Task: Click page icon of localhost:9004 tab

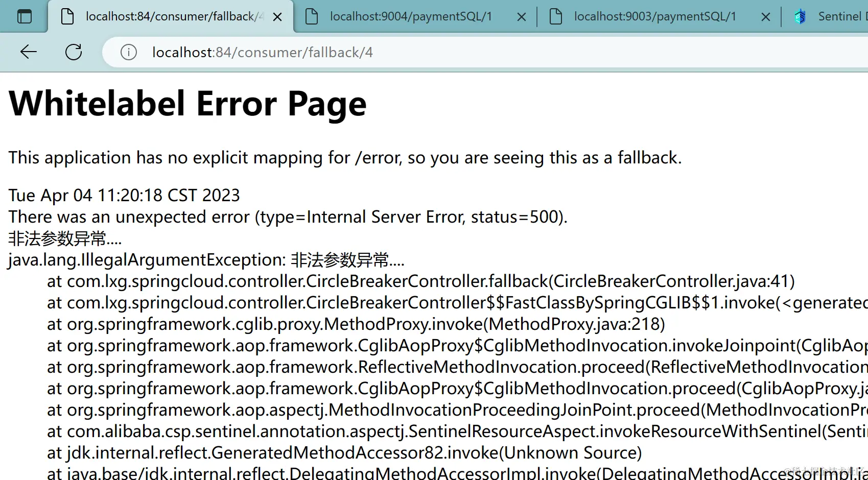Action: pos(312,16)
